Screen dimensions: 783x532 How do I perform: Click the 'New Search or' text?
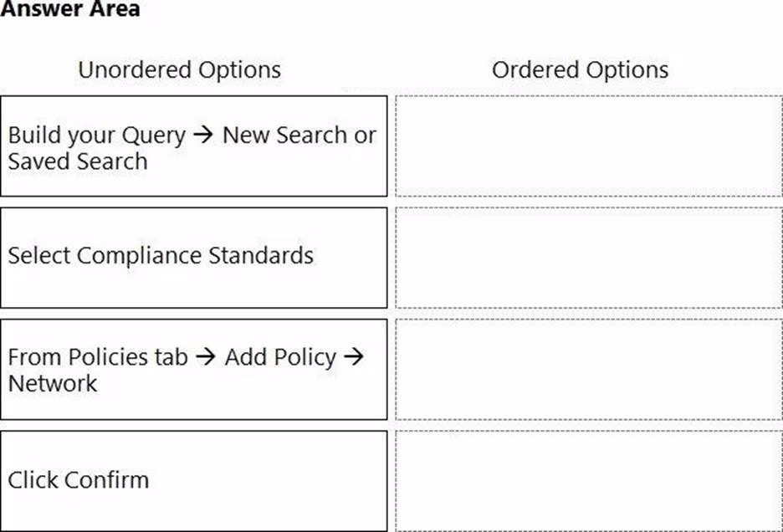click(x=299, y=135)
